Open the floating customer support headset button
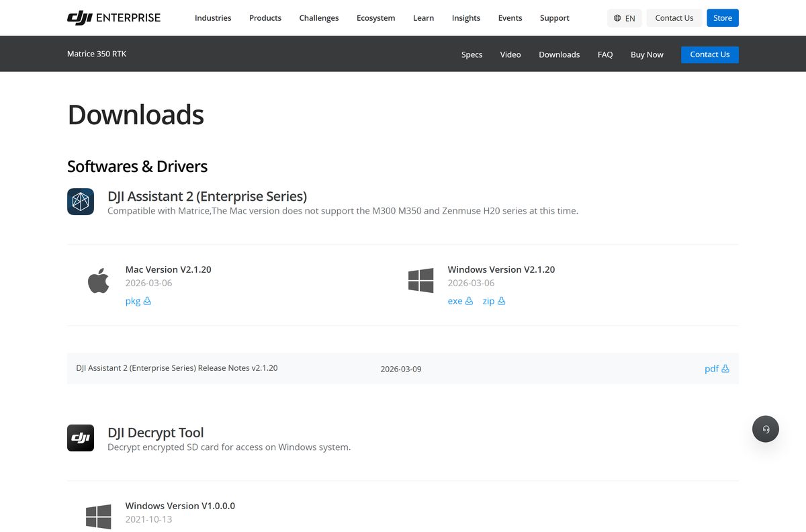This screenshot has width=806, height=532. tap(766, 429)
